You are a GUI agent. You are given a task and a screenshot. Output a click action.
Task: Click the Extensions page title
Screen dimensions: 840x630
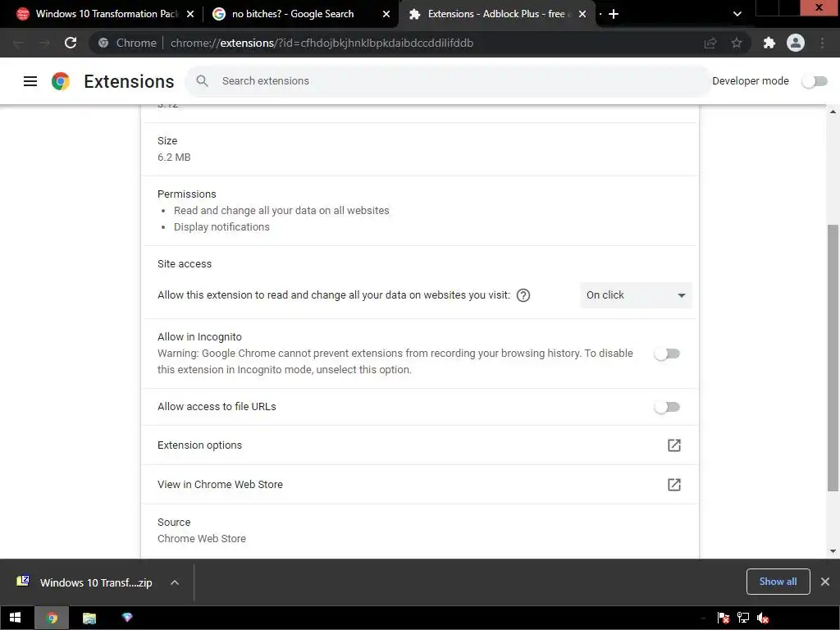tap(129, 81)
